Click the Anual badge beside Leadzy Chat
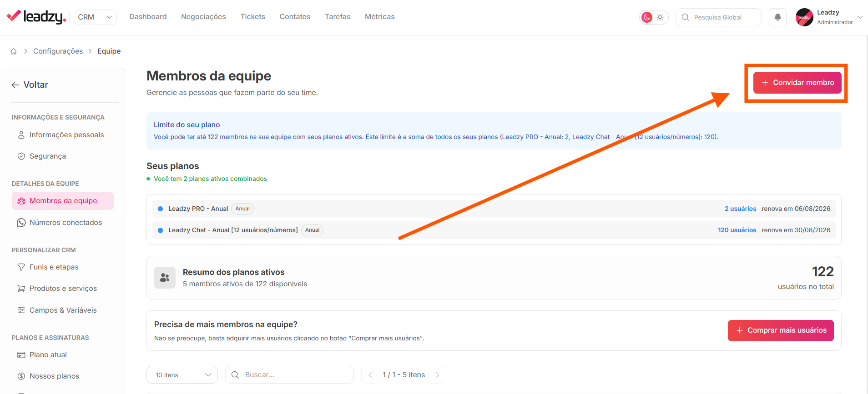Screen dimensions: 868x394 point(312,230)
